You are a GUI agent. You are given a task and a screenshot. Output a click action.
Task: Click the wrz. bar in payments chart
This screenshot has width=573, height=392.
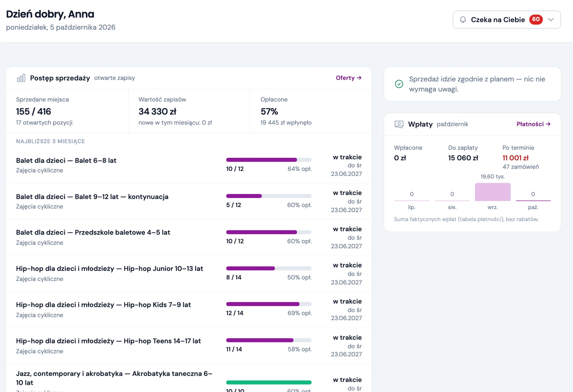coord(492,192)
